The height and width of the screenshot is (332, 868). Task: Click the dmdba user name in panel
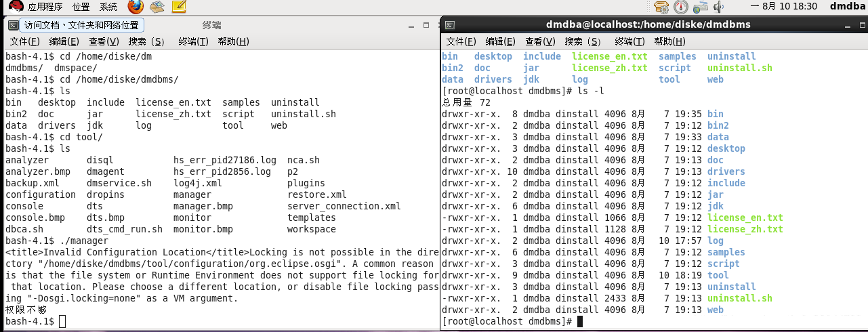coord(848,7)
